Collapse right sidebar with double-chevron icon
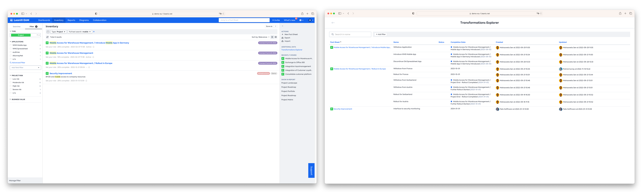 click(283, 26)
